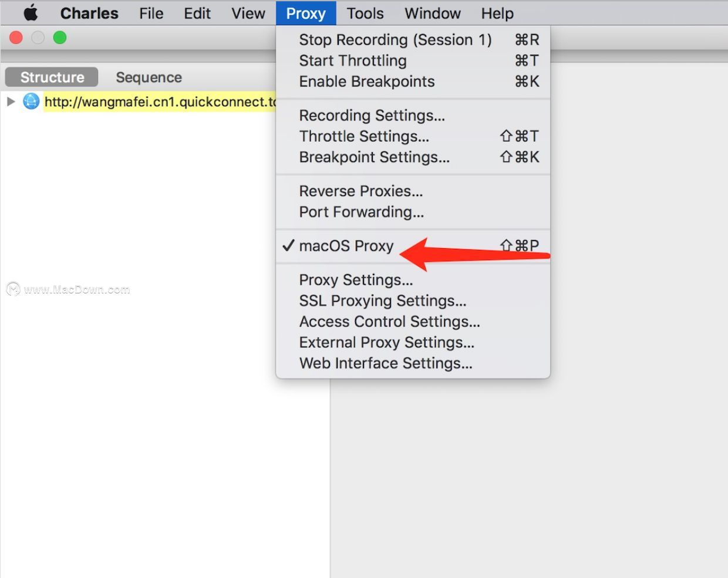This screenshot has width=728, height=578.
Task: Open SSL Proxying Settings...
Action: pos(413,301)
